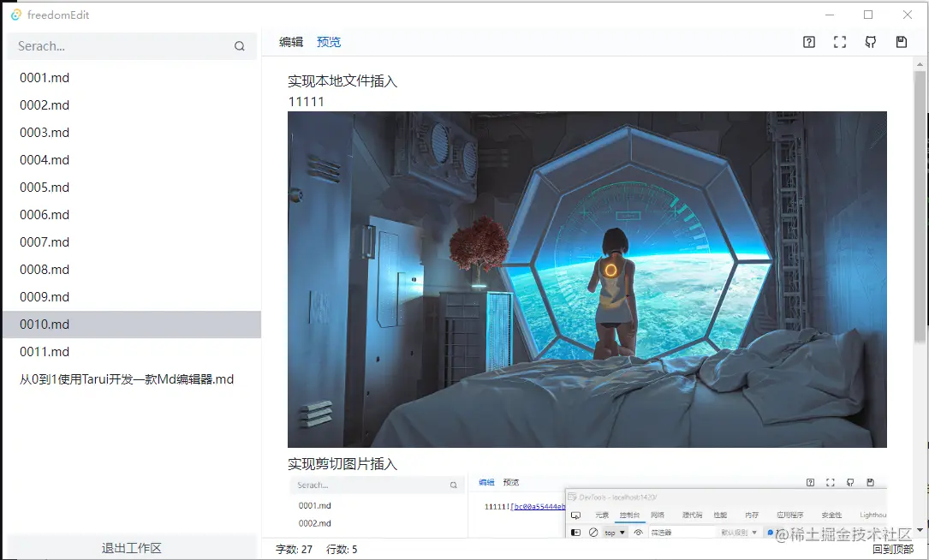Toggle fullscreen with the expand icon
929x560 pixels.
840,42
